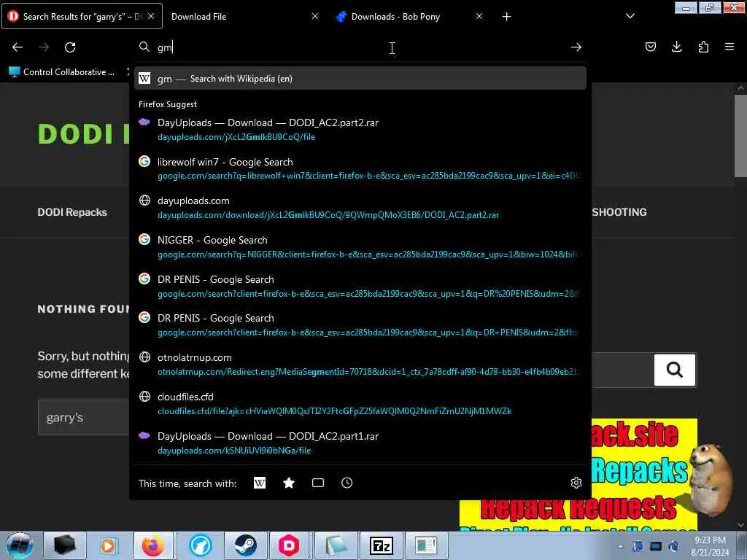
Task: Open the red D app on taskbar
Action: point(289,545)
